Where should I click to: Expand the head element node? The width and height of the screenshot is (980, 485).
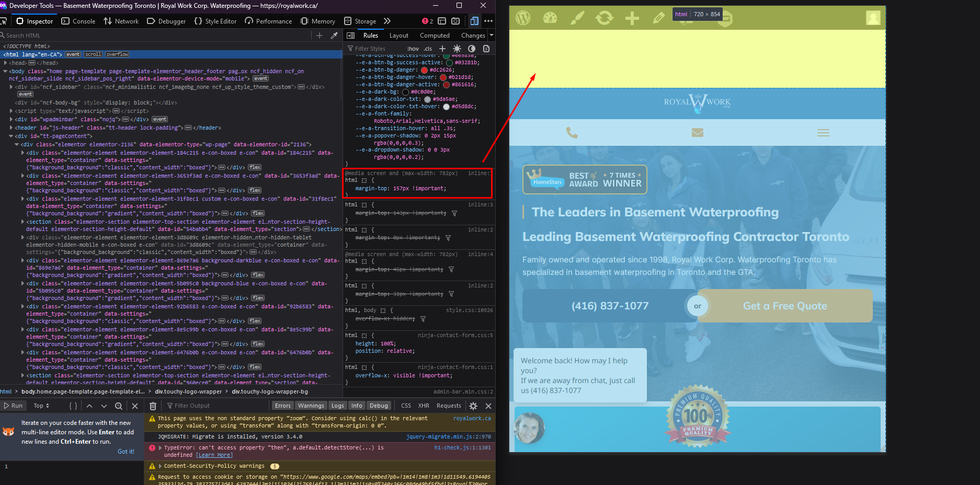[x=6, y=63]
